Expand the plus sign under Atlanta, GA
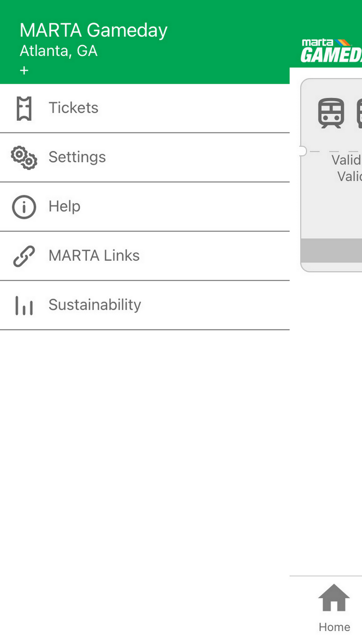The width and height of the screenshot is (362, 644). (x=24, y=70)
